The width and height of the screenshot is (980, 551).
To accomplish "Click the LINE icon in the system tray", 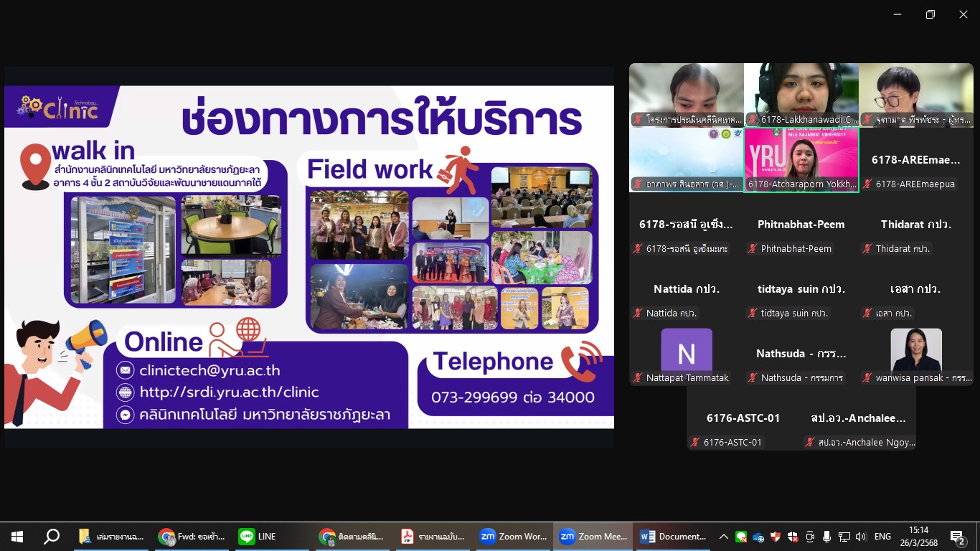I will [741, 537].
